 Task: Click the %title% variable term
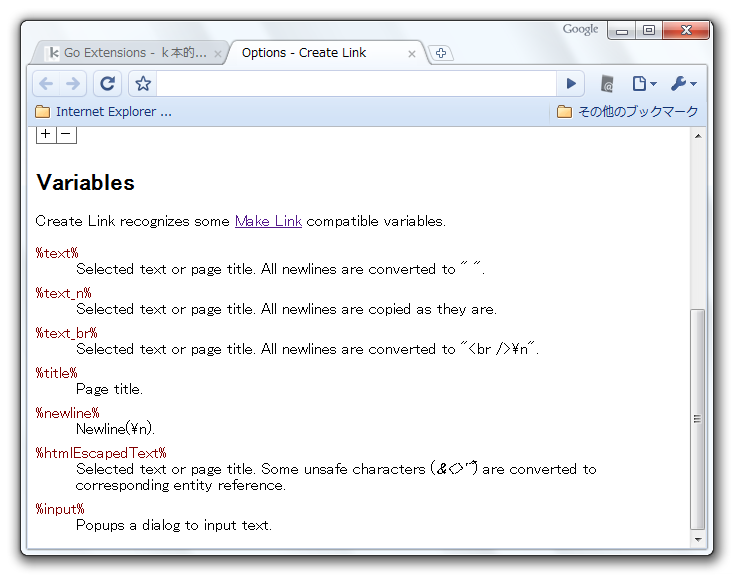tap(56, 373)
